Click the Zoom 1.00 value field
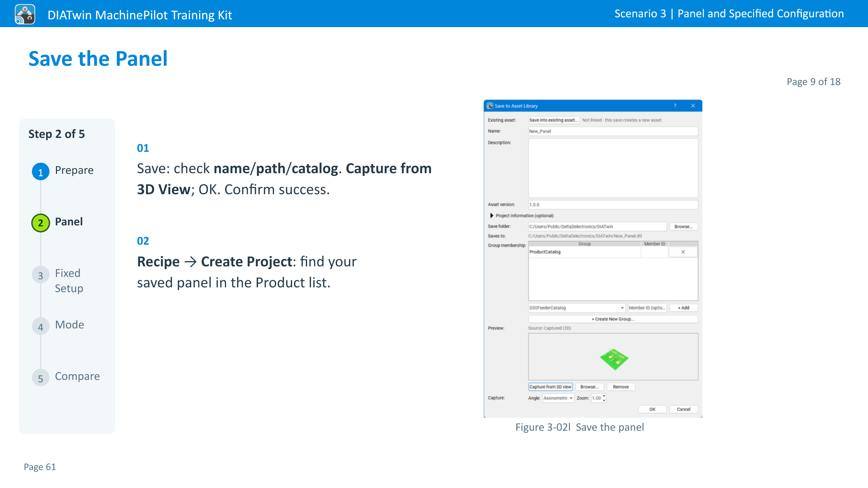The image size is (868, 488). tap(597, 398)
